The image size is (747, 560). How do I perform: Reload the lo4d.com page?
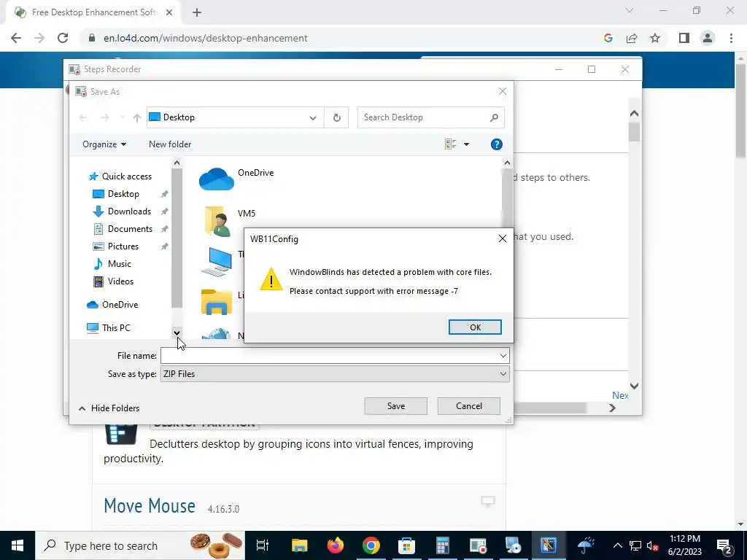click(x=63, y=38)
